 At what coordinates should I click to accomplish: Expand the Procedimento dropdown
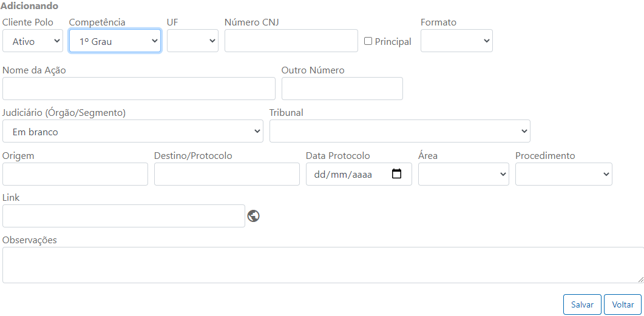click(x=564, y=174)
